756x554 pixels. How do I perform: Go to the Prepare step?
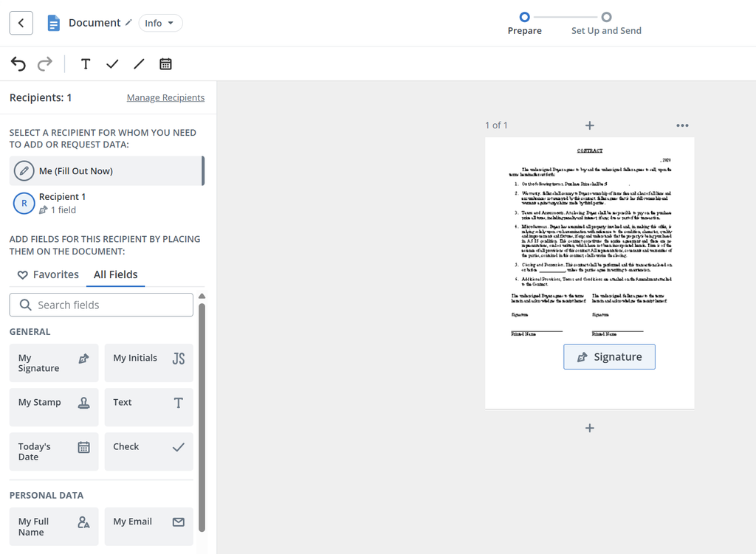click(x=525, y=24)
